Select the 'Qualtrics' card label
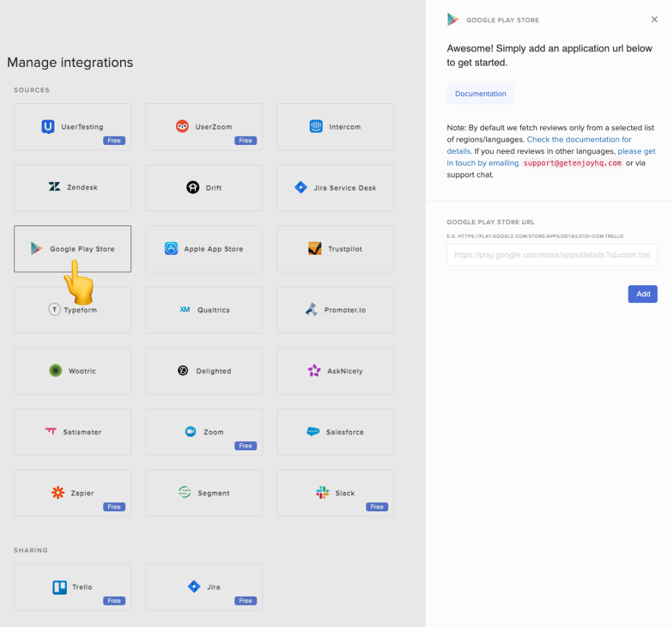 tap(214, 310)
